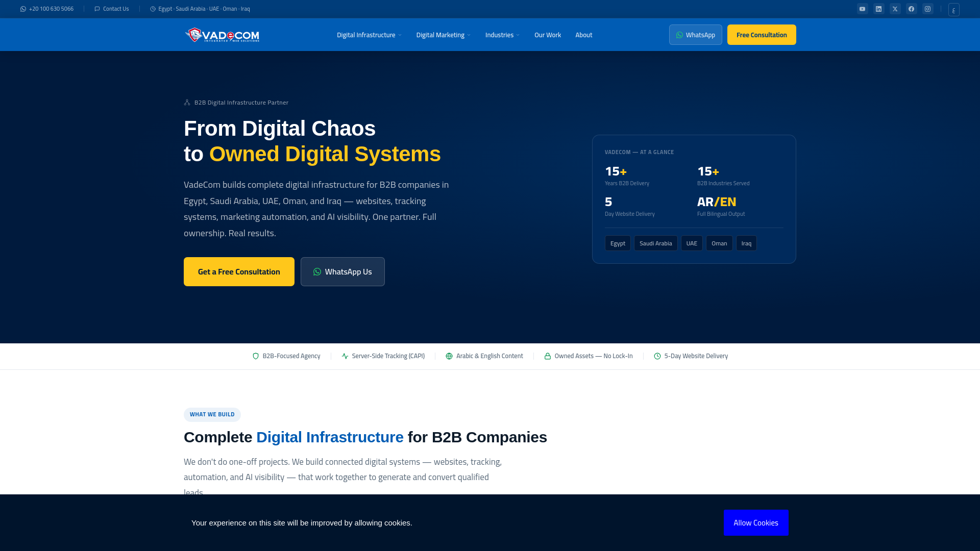The image size is (980, 551).
Task: Accept cookies with Allow Cookies
Action: pos(756,522)
